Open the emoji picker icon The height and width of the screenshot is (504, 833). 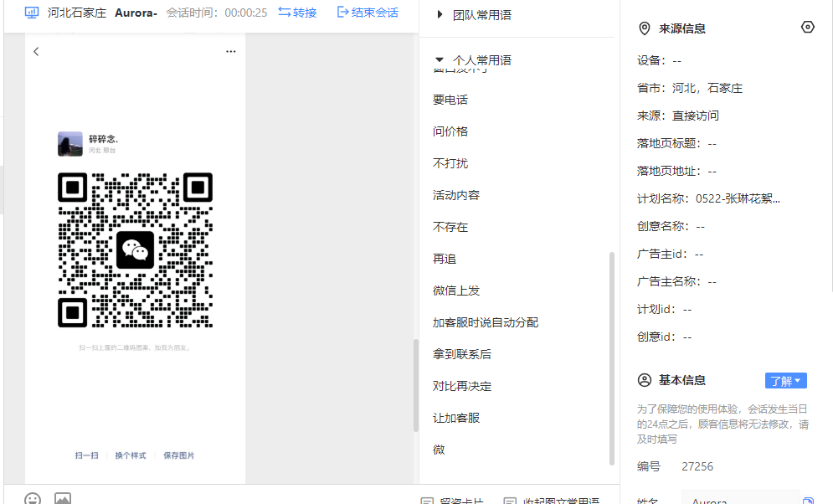[x=33, y=499]
